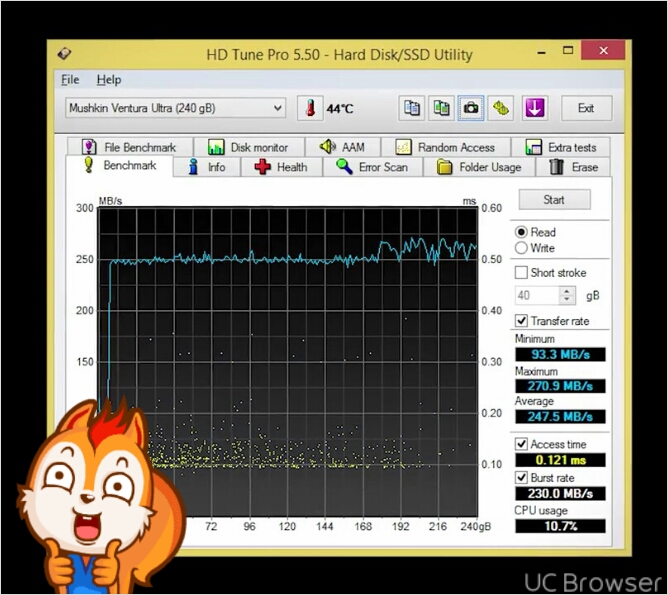Enable the Short stroke checkbox

click(x=521, y=273)
